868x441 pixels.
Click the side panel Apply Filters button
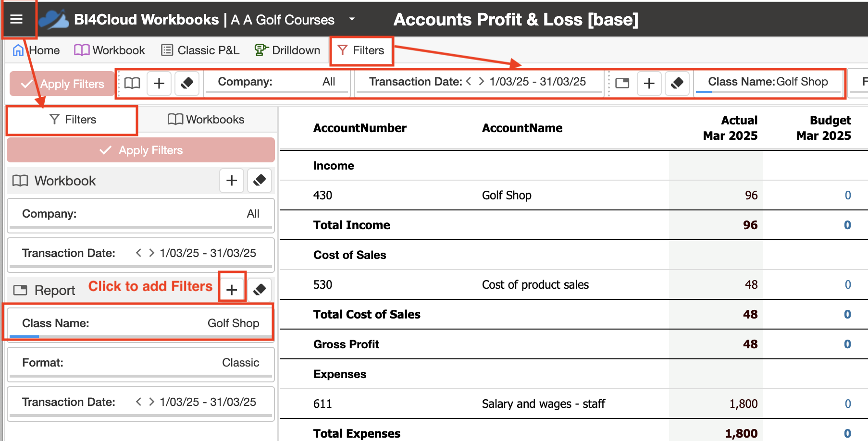point(141,150)
